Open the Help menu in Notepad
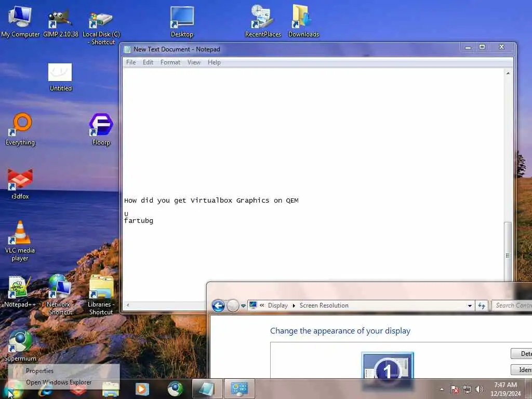 pyautogui.click(x=214, y=62)
